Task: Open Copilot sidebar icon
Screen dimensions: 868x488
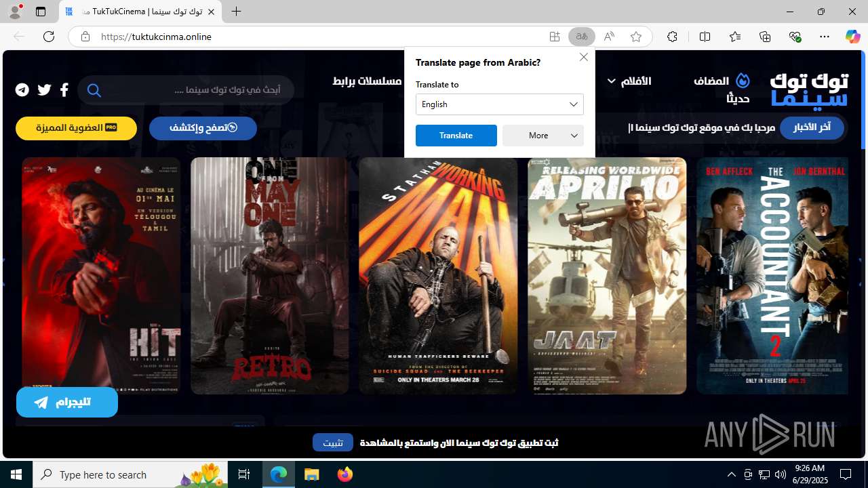Action: pos(852,37)
